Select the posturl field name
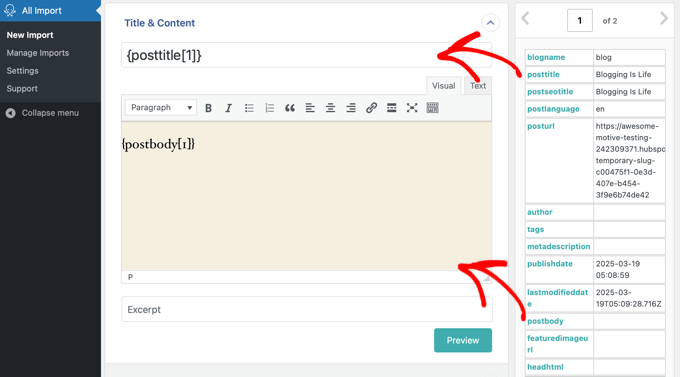 click(x=541, y=126)
